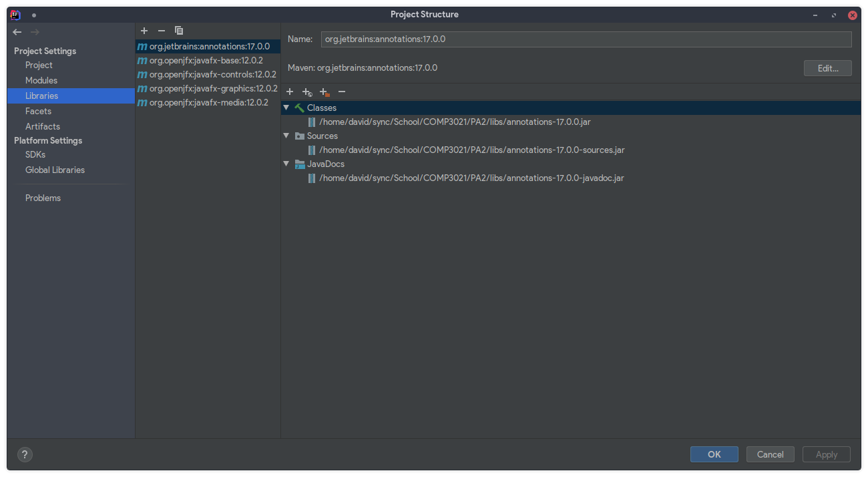Select the Sources row label
Image resolution: width=868 pixels, height=477 pixels.
(x=322, y=136)
